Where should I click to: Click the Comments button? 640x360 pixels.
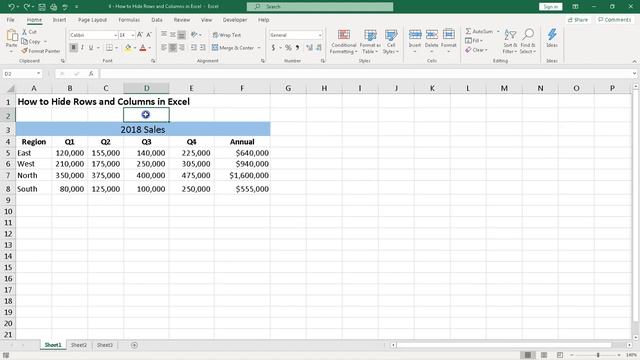click(614, 20)
